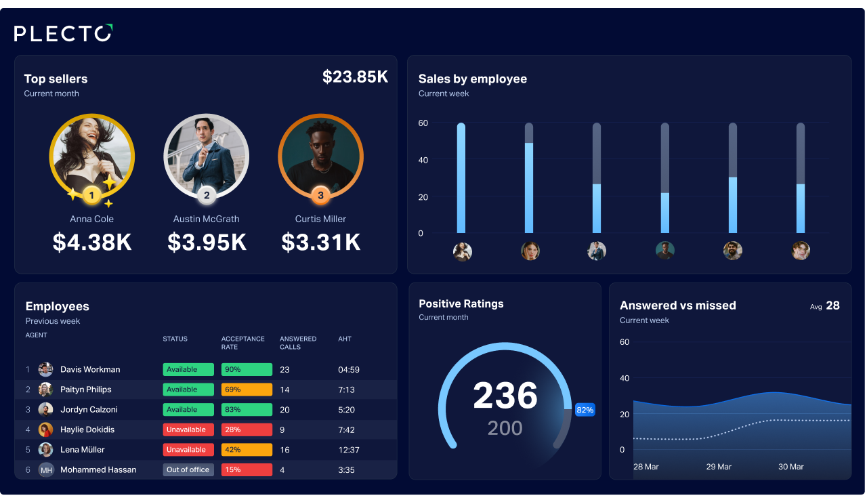Click the 82% marker on Positive Ratings gauge

point(585,410)
